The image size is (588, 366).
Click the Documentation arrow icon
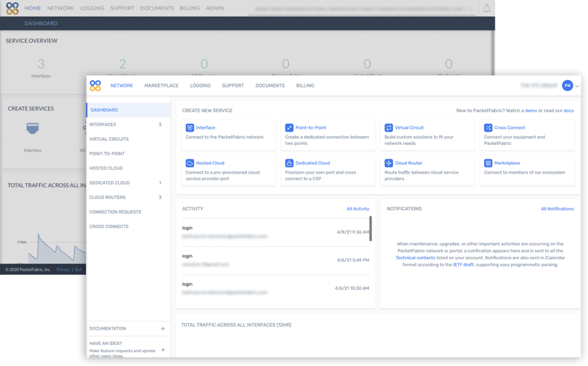coord(163,329)
